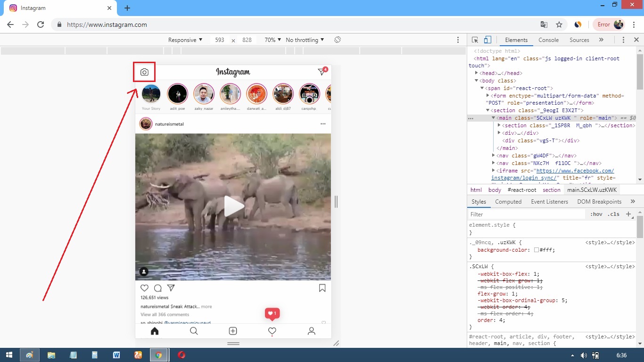Open the No throttling dropdown
Viewport: 644px width, 362px height.
(x=305, y=40)
